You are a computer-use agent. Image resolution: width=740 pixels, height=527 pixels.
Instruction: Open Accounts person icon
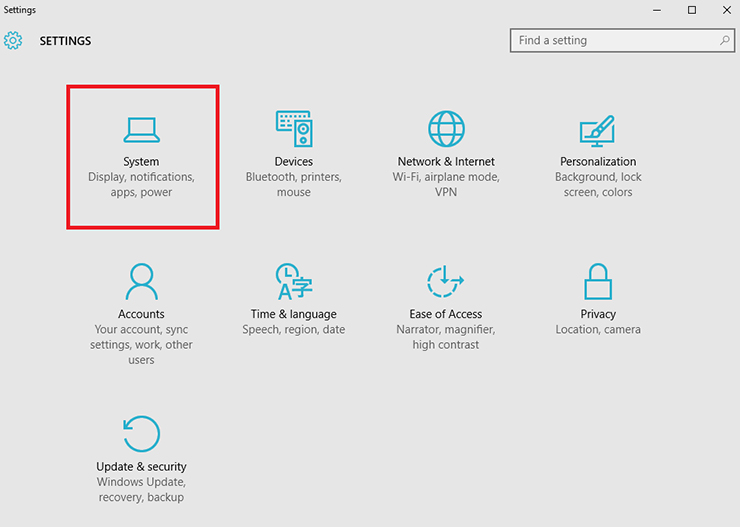pos(142,282)
